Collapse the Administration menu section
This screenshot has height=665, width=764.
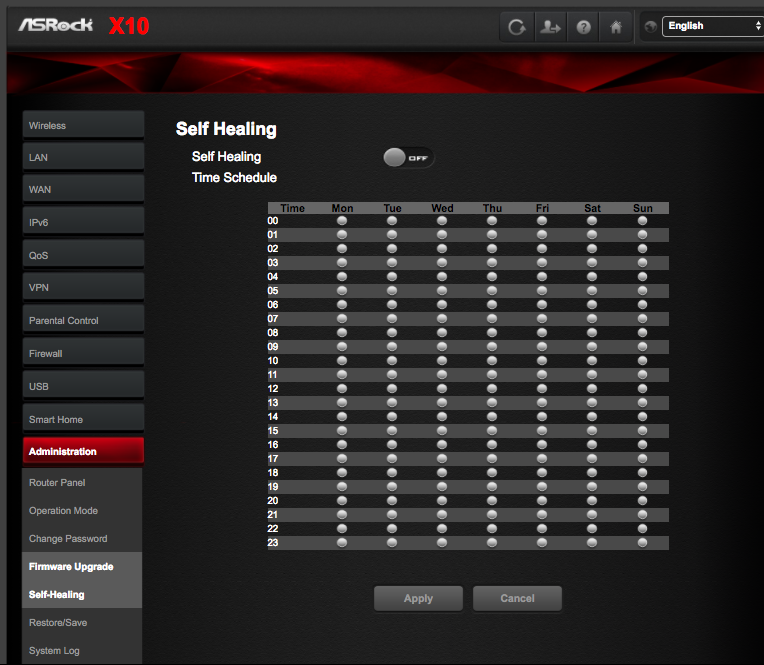tap(83, 451)
